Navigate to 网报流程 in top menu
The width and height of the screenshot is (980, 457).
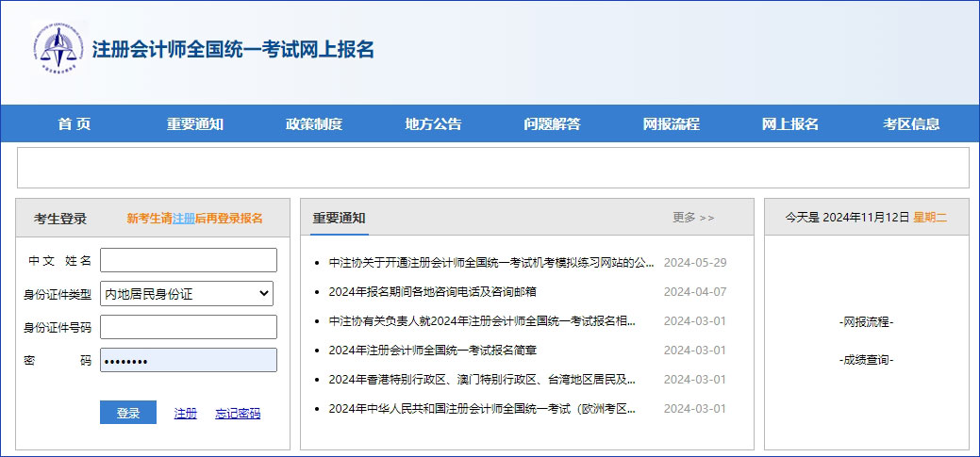(x=671, y=124)
